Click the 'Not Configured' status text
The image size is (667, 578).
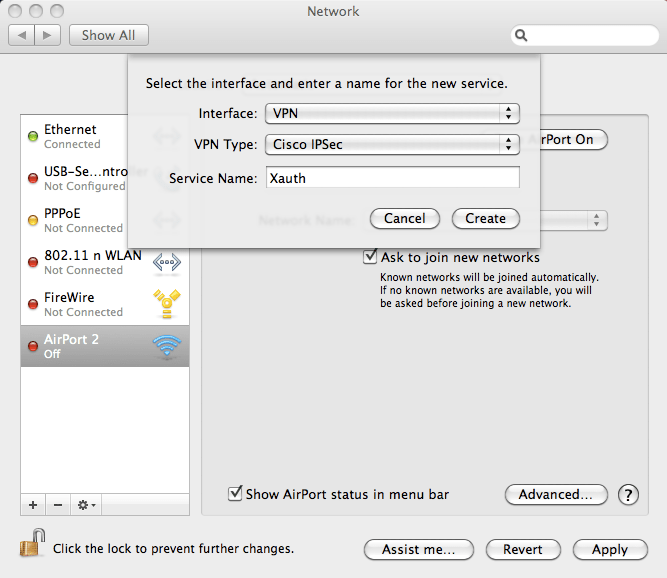[85, 186]
